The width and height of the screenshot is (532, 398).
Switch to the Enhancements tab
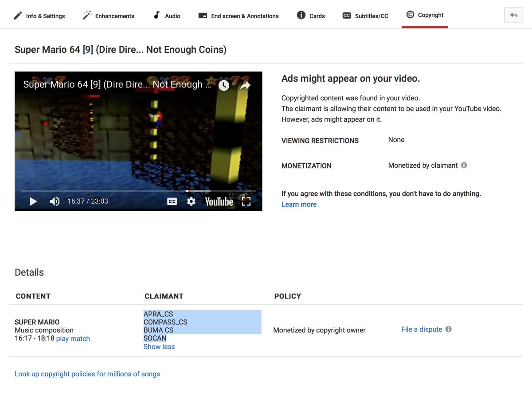point(109,16)
